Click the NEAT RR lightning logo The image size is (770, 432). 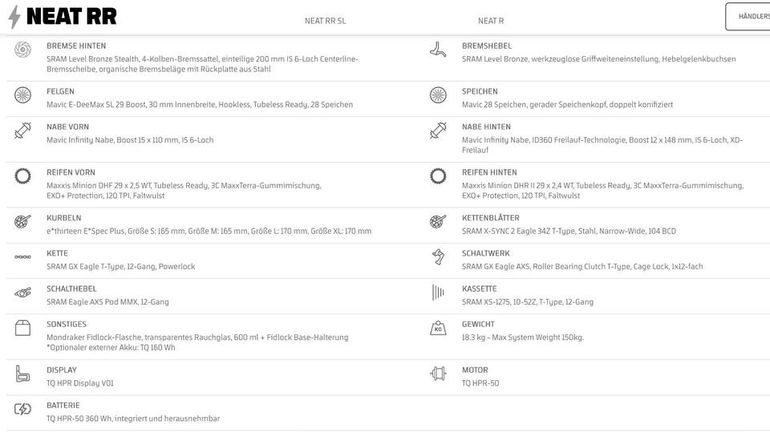coord(62,16)
